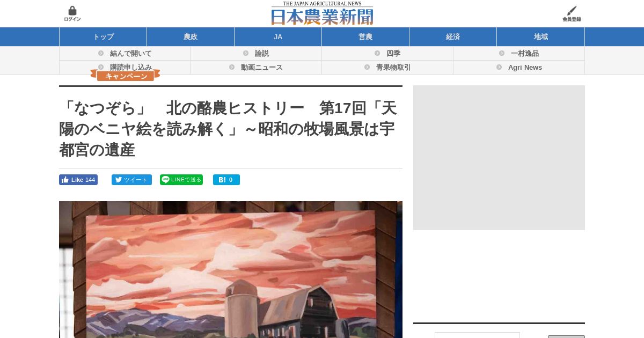Go to 結んで開いて section
The width and height of the screenshot is (644, 338).
[131, 53]
